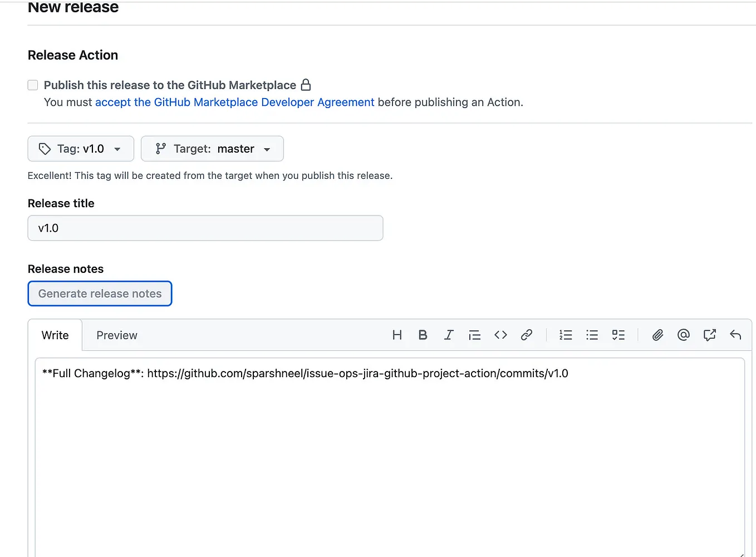The width and height of the screenshot is (756, 557).
Task: Open the Target: master branch dropdown
Action: pyautogui.click(x=212, y=149)
